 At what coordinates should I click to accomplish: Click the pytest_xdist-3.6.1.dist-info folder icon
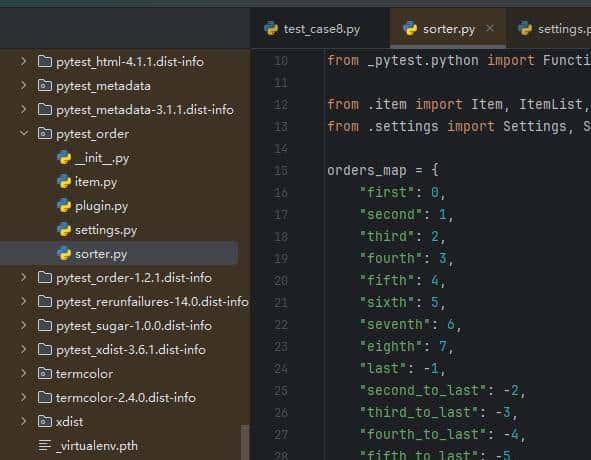45,350
